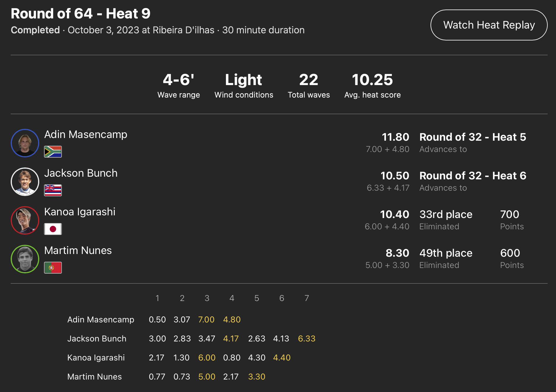The image size is (556, 392).
Task: Click the wave column 7 header
Action: [307, 298]
